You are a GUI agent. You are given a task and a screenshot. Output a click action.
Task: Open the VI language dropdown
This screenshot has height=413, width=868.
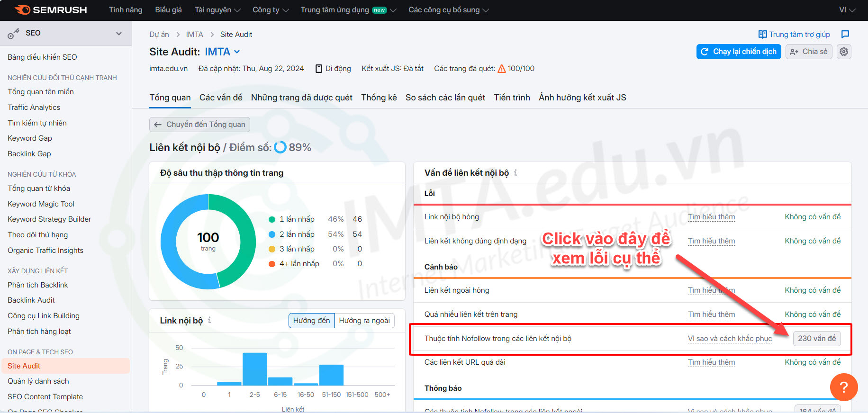tap(847, 10)
